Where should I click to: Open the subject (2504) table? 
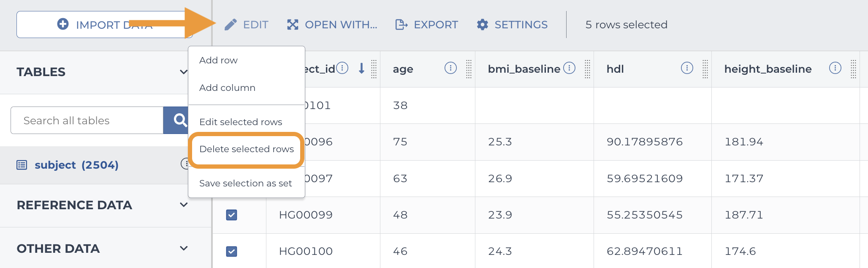coord(76,165)
